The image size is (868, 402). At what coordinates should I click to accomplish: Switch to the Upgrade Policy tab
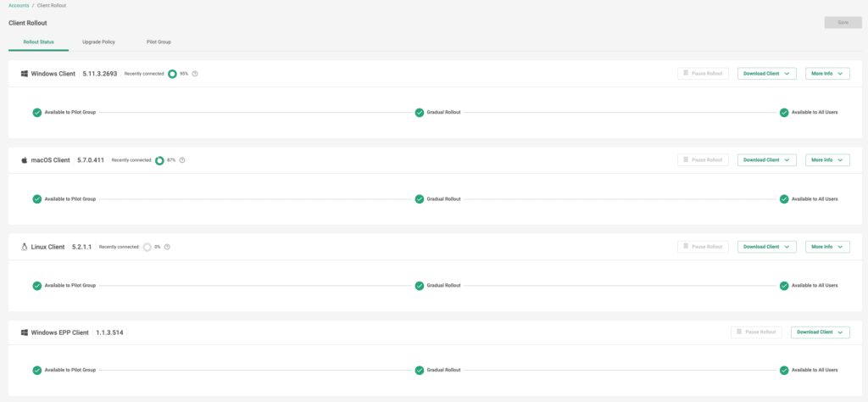[98, 42]
